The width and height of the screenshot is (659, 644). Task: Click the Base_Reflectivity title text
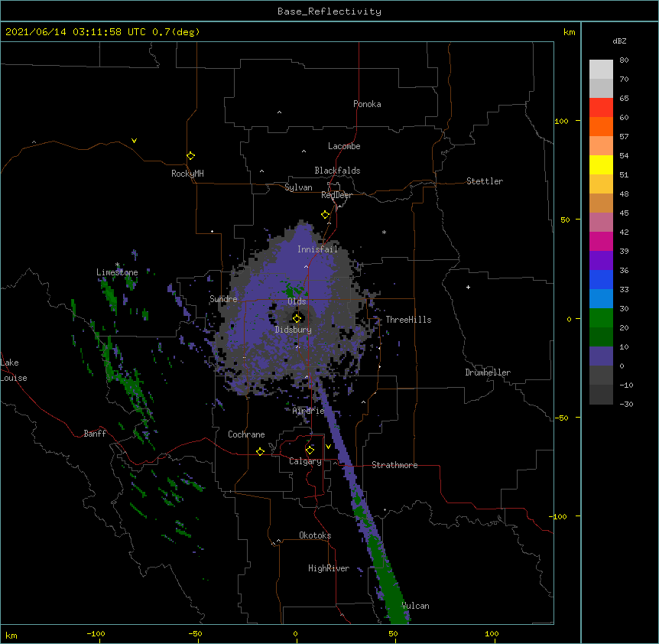(329, 11)
